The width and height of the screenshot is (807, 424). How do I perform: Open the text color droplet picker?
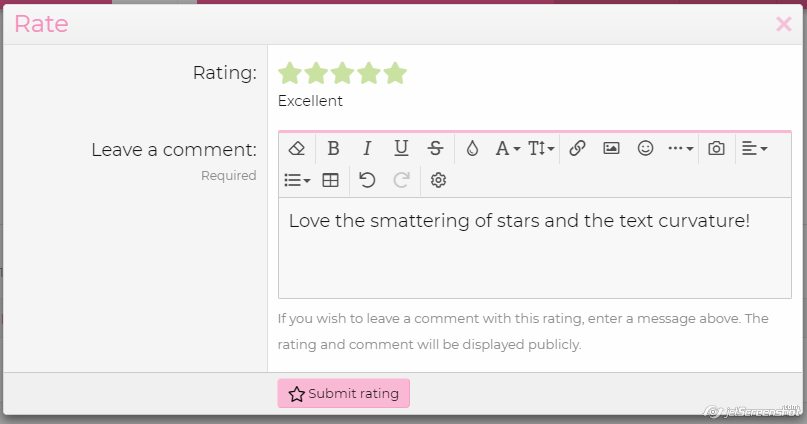pyautogui.click(x=473, y=148)
